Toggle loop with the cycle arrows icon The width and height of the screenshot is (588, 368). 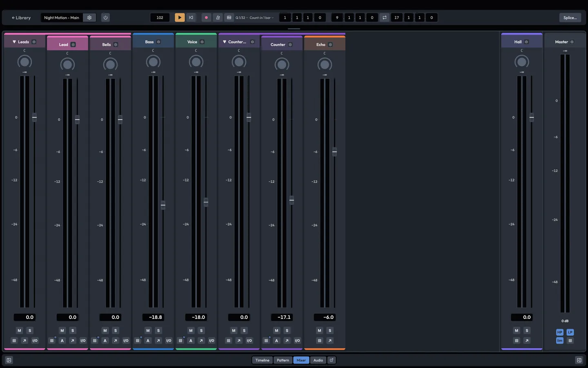coord(384,18)
